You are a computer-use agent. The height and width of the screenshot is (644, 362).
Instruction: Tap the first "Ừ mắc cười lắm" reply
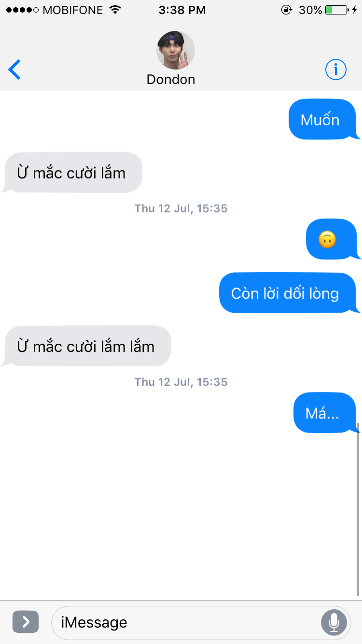(x=72, y=172)
